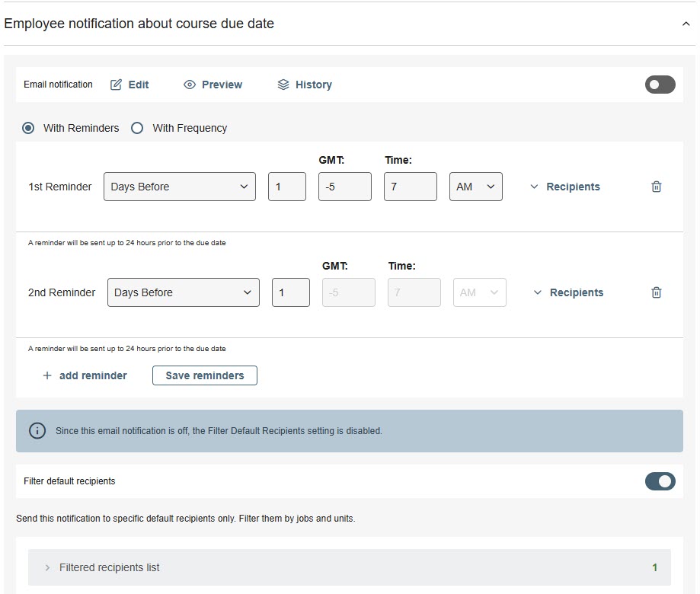Screen dimensions: 700x594
Task: Open History via the layers icon
Action: tap(283, 85)
